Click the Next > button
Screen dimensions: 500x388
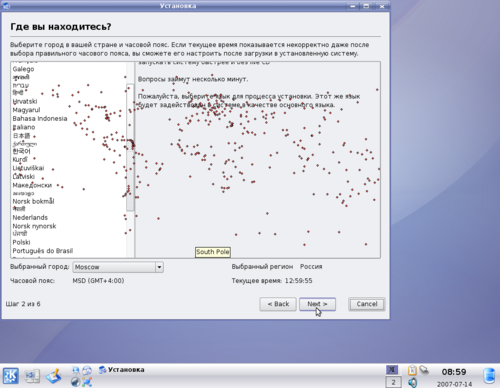pos(317,304)
